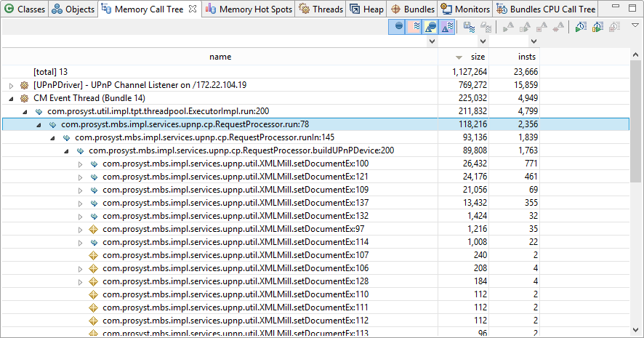This screenshot has width=644, height=338.
Task: Click the green play with clock icon
Action: click(581, 27)
